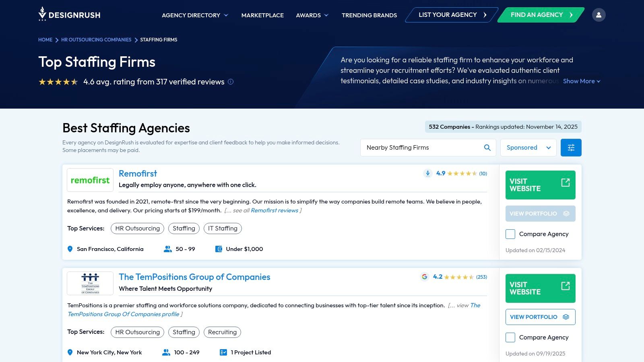The height and width of the screenshot is (362, 644).
Task: Open the blue filter settings button
Action: (x=571, y=148)
